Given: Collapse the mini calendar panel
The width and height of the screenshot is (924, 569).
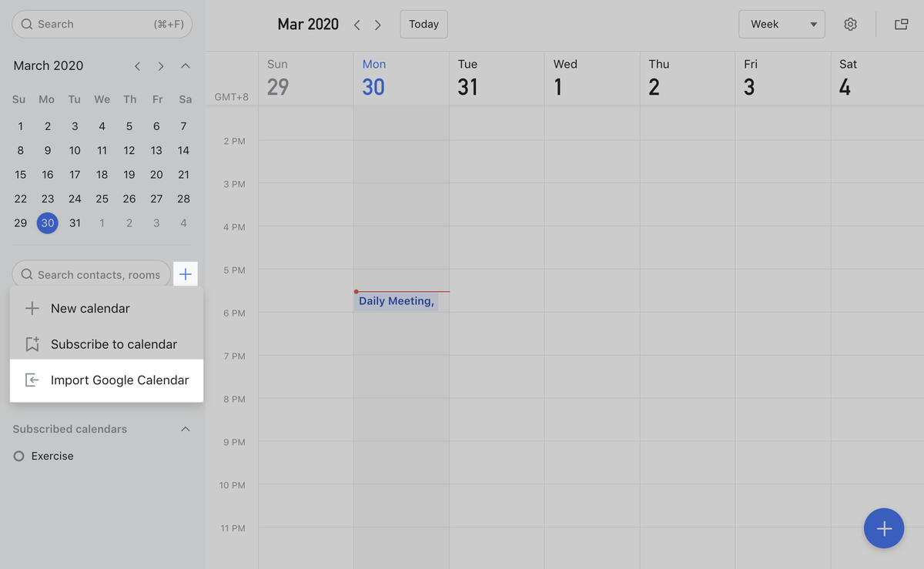Looking at the screenshot, I should (x=186, y=66).
